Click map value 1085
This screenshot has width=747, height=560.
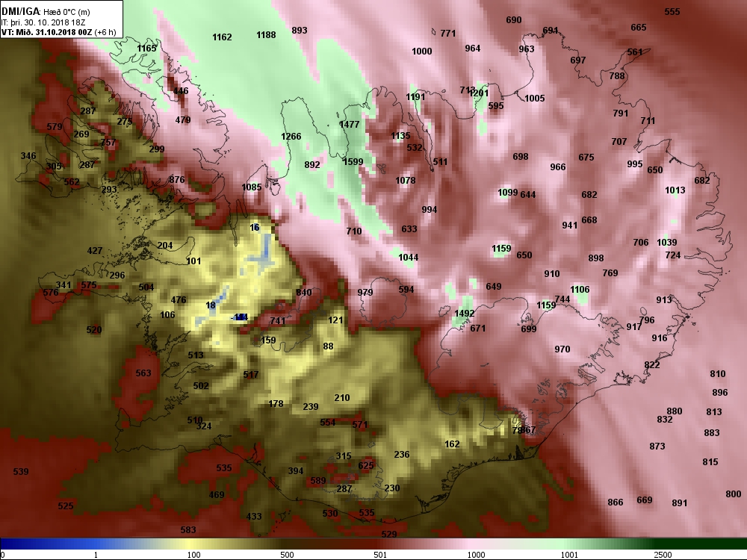[252, 187]
